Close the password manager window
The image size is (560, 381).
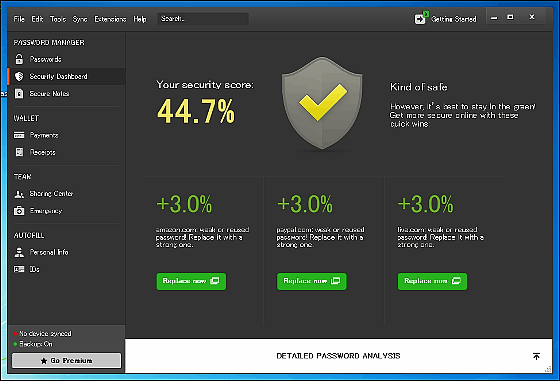pyautogui.click(x=532, y=17)
